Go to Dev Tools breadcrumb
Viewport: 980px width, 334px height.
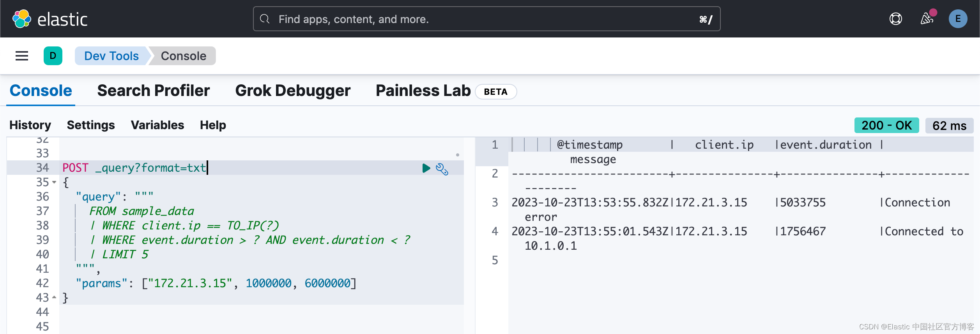[111, 56]
